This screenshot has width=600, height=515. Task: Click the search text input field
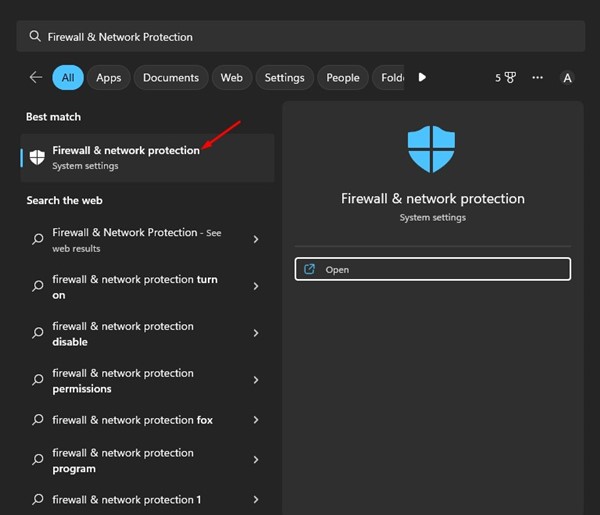(300, 36)
